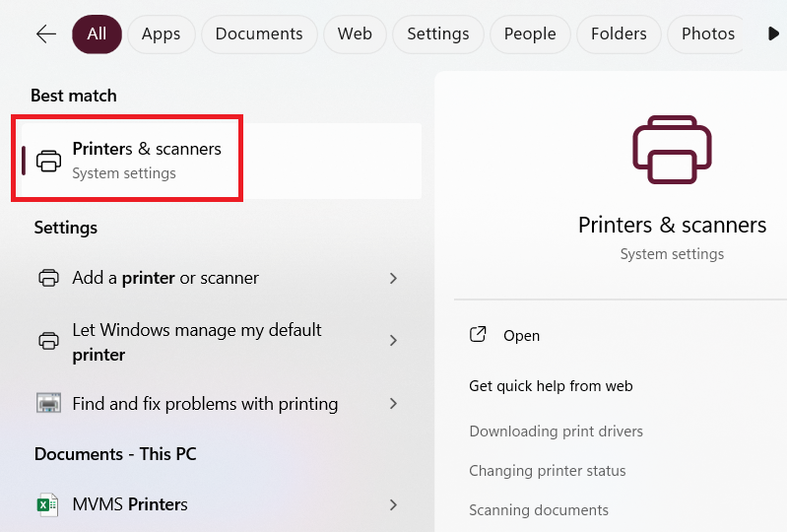
Task: Expand chevron for Add a printer or scanner
Action: pyautogui.click(x=393, y=279)
